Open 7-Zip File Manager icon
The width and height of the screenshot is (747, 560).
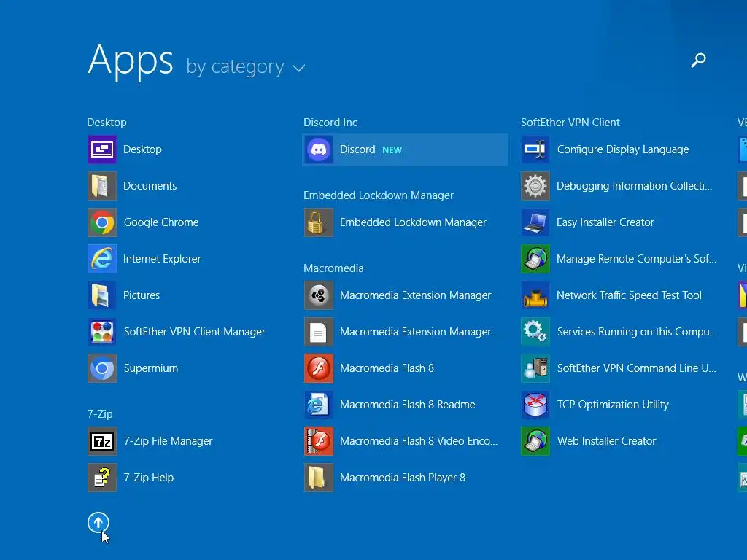[102, 441]
